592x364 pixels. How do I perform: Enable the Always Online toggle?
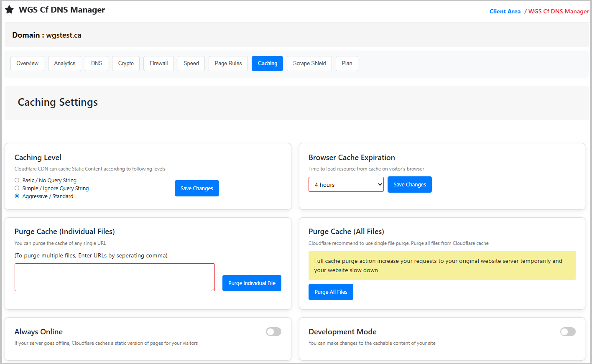tap(273, 331)
